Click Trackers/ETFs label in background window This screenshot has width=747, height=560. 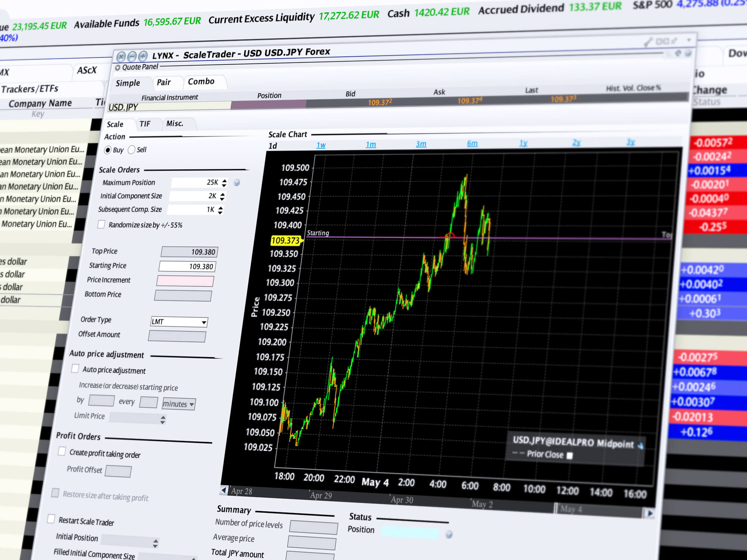[30, 89]
